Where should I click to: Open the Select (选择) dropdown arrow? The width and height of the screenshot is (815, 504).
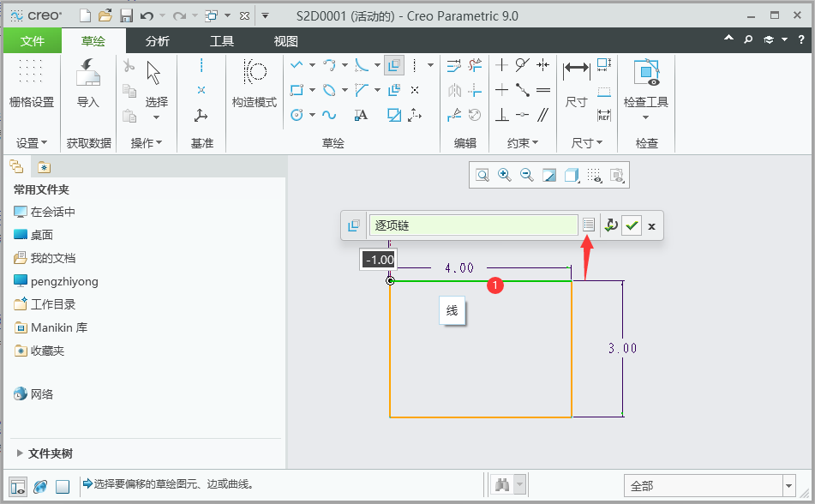tap(157, 118)
